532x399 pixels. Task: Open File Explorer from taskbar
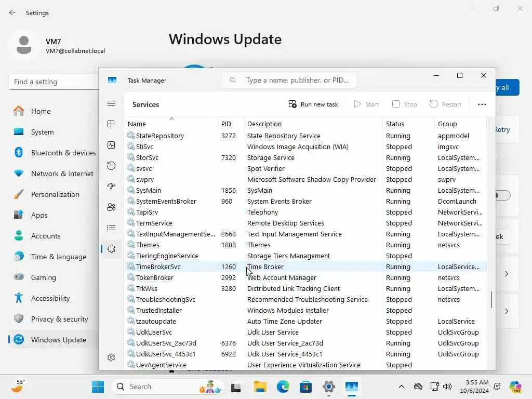coord(260,387)
